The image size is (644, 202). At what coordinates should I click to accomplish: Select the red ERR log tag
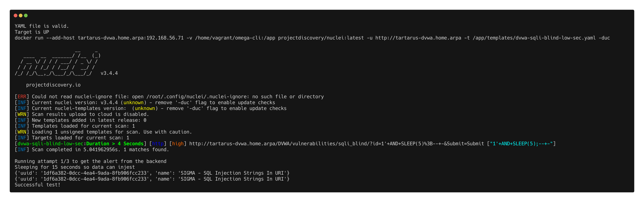tap(22, 97)
